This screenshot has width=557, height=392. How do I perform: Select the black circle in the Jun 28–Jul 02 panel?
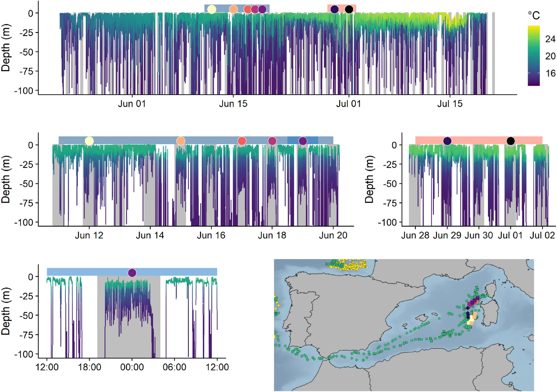point(511,141)
